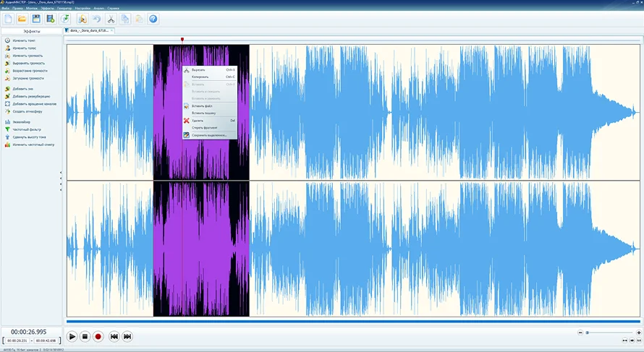Click the colored bars icon for частотный спектр
644x352 pixels.
pyautogui.click(x=7, y=145)
